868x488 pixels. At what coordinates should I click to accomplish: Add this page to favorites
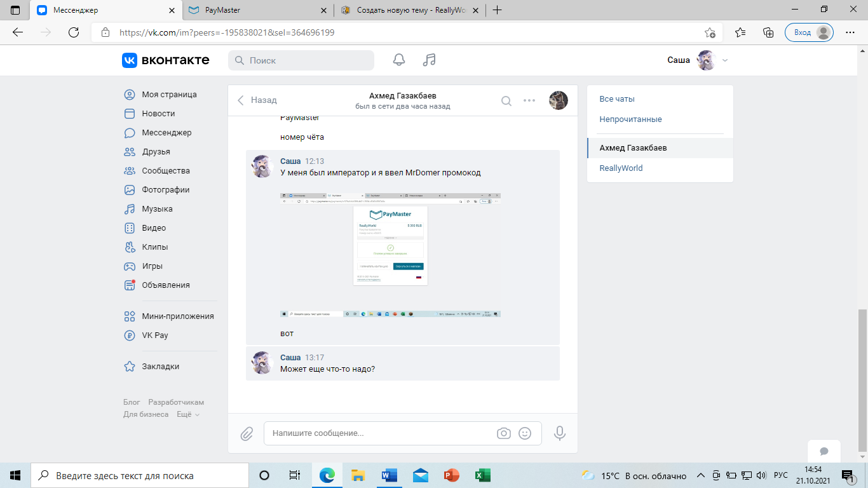coord(710,32)
